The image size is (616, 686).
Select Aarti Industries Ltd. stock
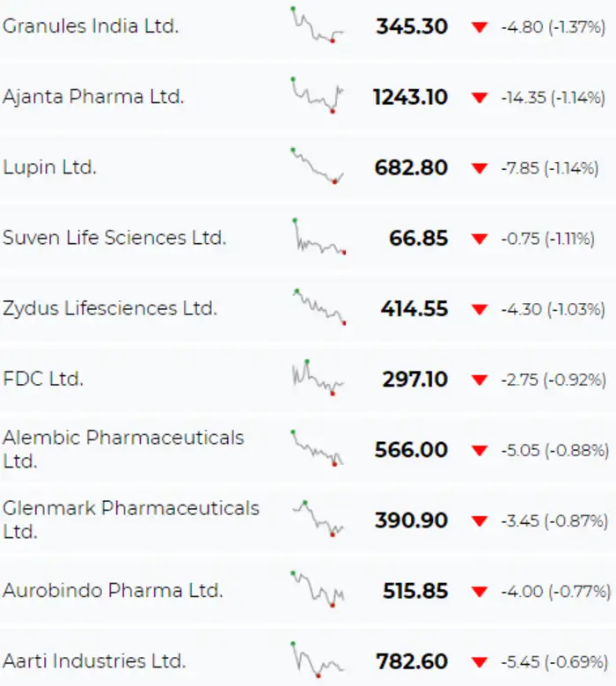point(94,660)
